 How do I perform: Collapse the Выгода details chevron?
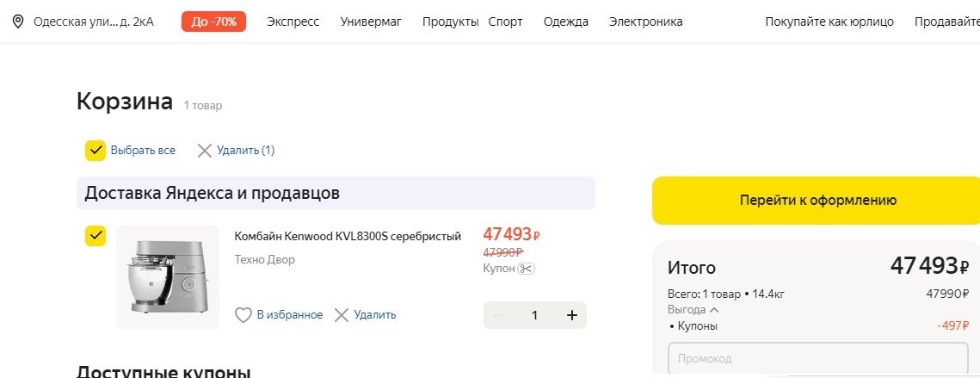[714, 310]
